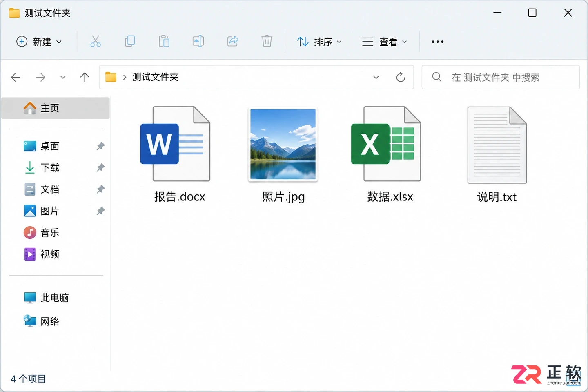The width and height of the screenshot is (588, 392).
Task: Maximize the 测试文件夹 window
Action: (532, 13)
